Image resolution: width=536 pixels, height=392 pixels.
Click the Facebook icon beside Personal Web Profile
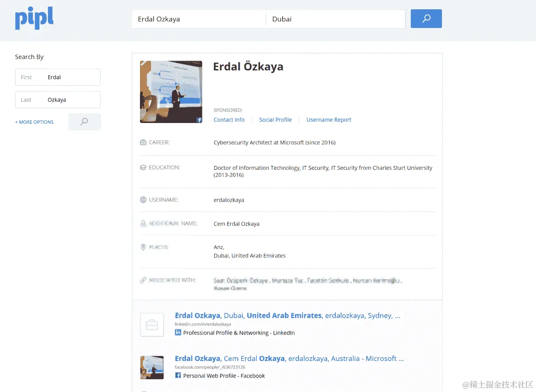pos(178,375)
